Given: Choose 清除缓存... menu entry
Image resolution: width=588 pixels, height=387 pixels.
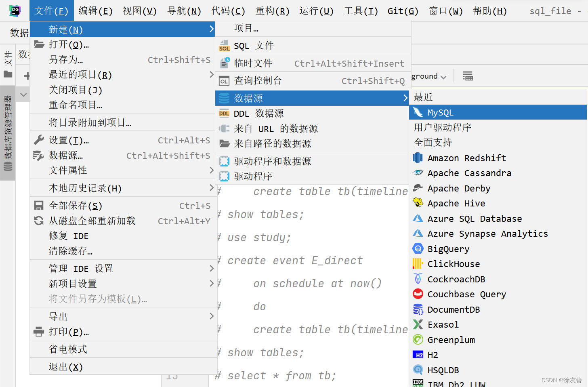Looking at the screenshot, I should coord(124,251).
